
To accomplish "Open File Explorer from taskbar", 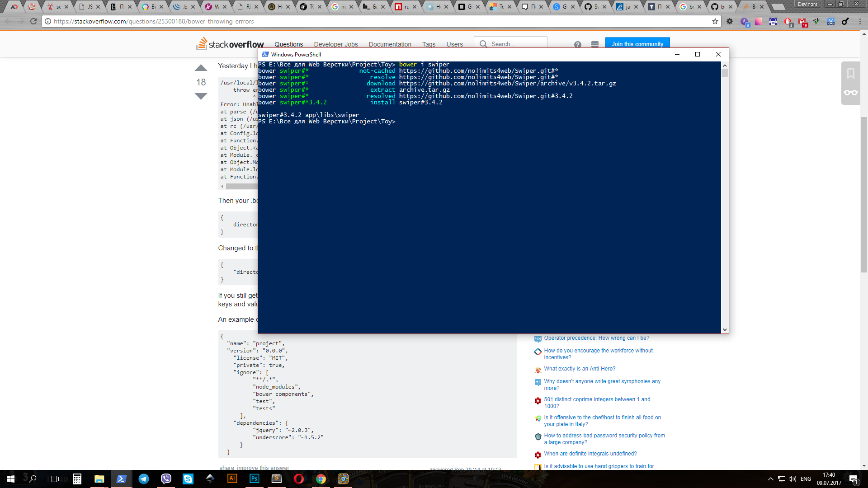I will click(x=99, y=479).
